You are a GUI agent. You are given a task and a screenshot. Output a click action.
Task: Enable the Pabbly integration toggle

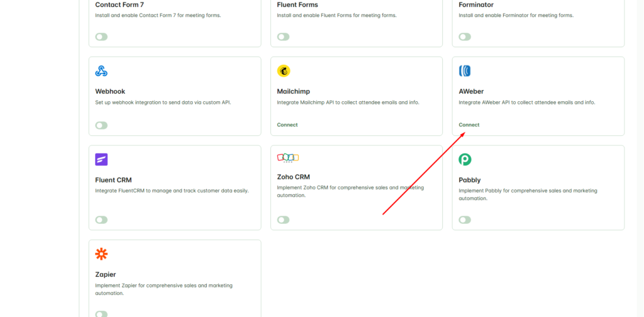(x=465, y=220)
